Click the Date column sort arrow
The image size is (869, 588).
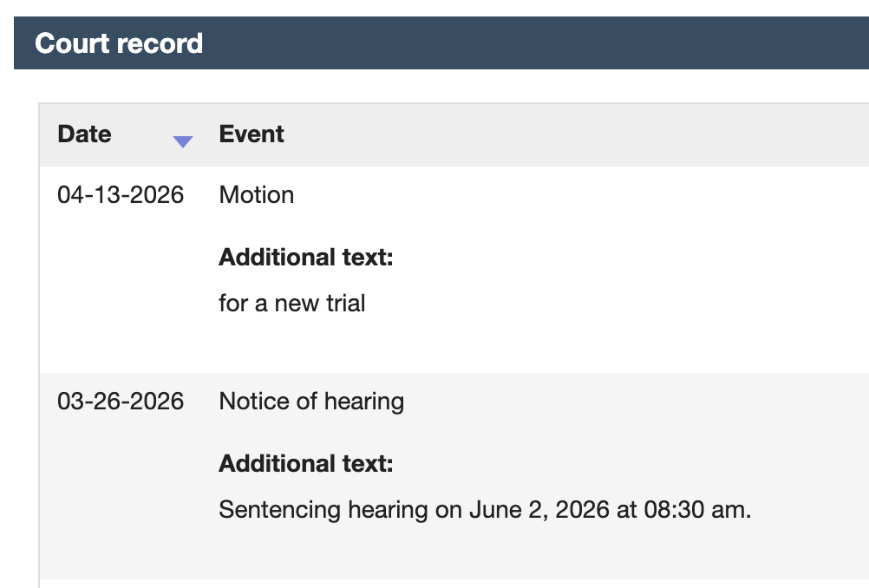182,142
